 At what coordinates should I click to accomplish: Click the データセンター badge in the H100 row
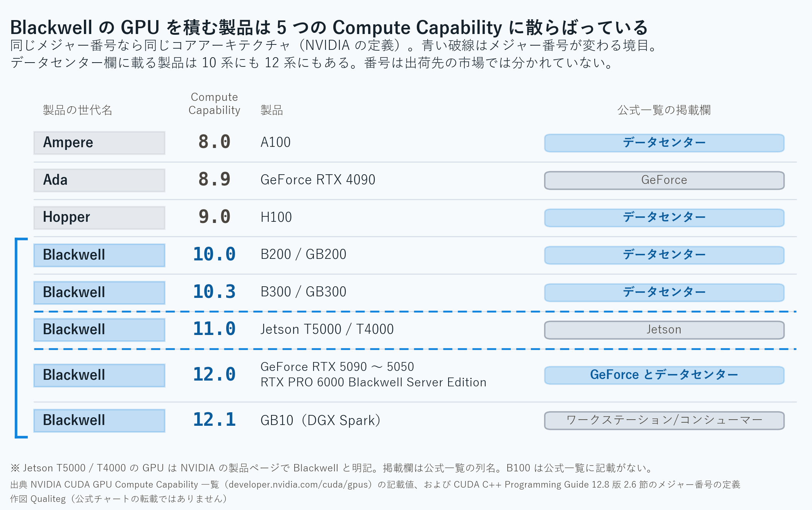point(664,218)
